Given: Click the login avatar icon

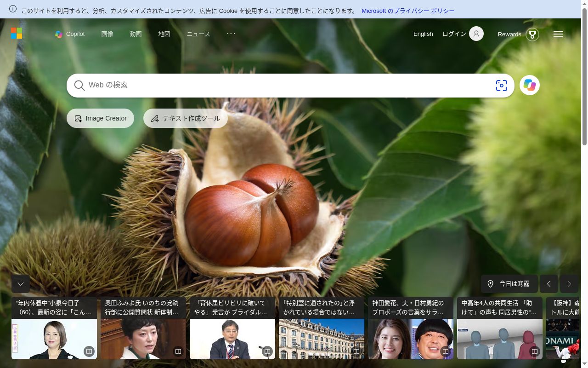Looking at the screenshot, I should pos(476,34).
